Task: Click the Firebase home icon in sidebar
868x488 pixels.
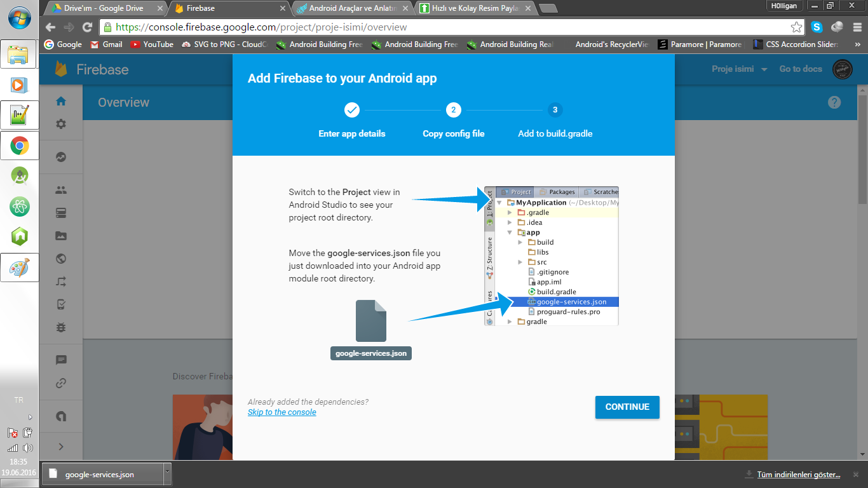Action: click(x=61, y=101)
